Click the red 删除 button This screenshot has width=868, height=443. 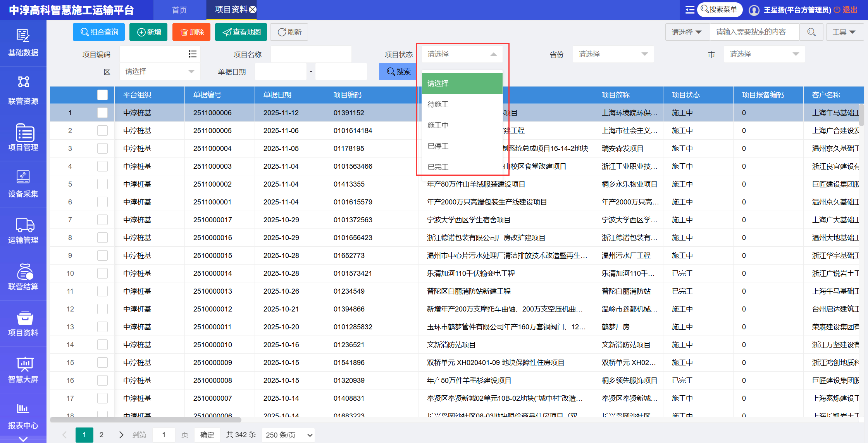(x=191, y=32)
